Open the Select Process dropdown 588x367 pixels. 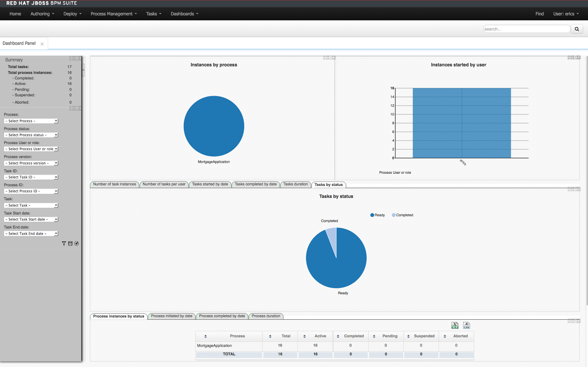coord(31,121)
